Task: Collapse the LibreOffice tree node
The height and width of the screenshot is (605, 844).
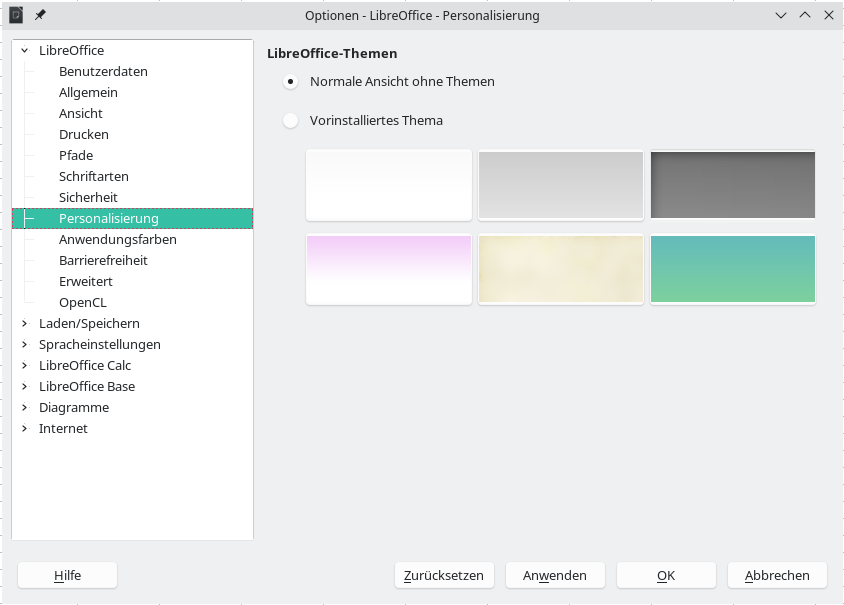Action: click(x=25, y=51)
